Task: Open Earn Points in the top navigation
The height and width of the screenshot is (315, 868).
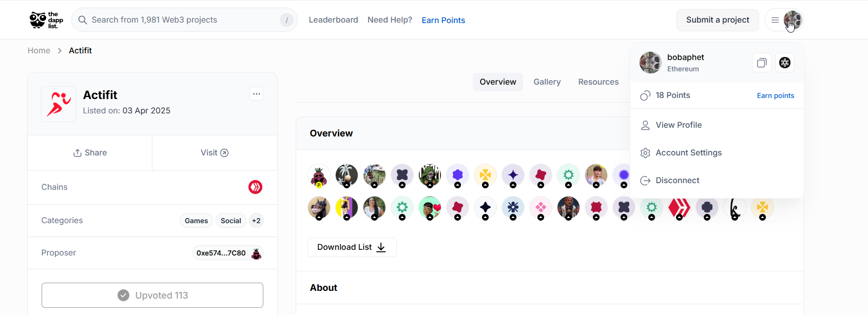Action: (x=443, y=20)
